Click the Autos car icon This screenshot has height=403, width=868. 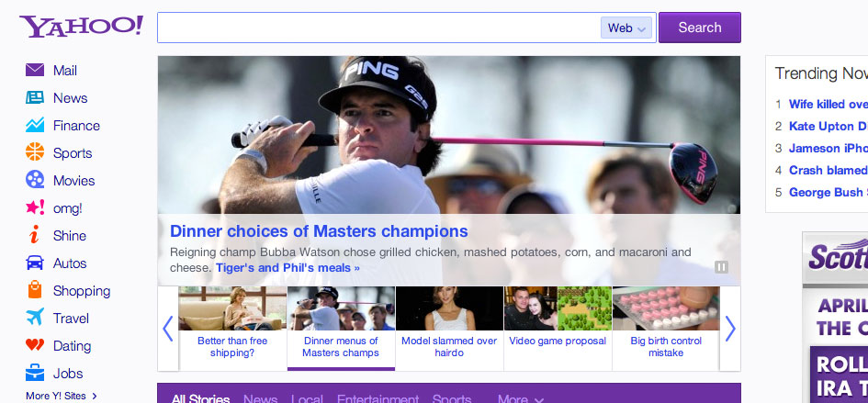[35, 263]
